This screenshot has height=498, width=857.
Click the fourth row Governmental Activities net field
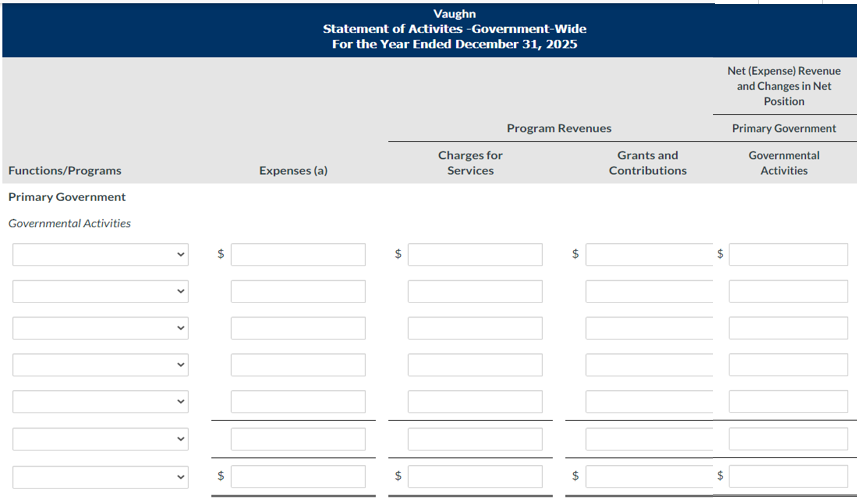788,365
